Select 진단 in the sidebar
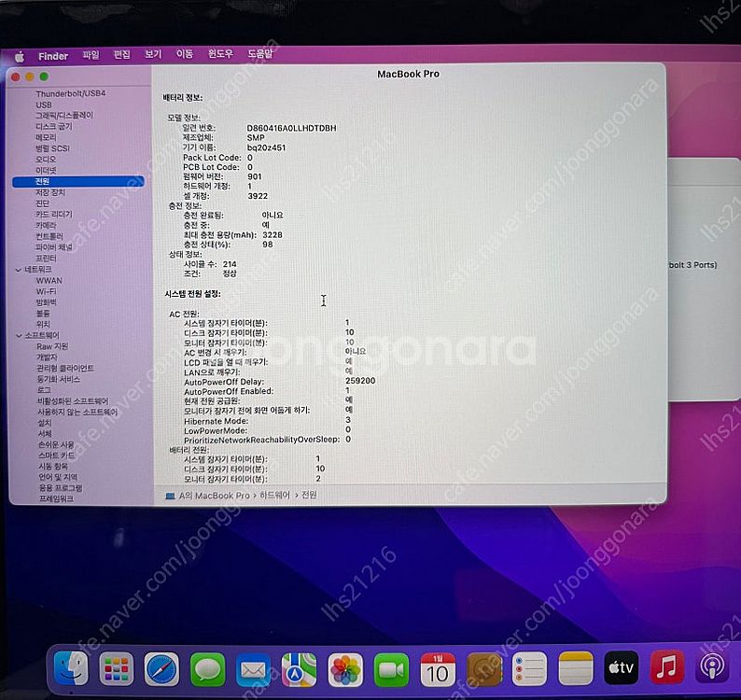 [x=43, y=203]
